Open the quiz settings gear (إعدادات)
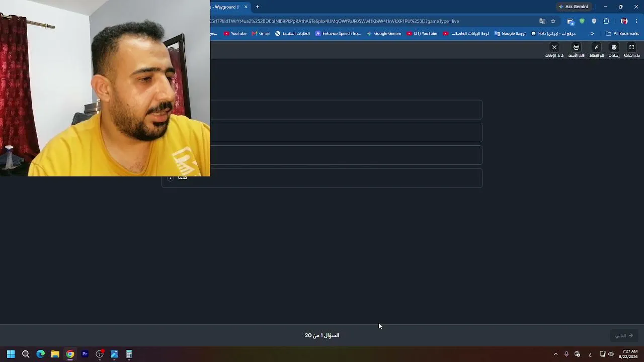The width and height of the screenshot is (644, 362). (614, 47)
